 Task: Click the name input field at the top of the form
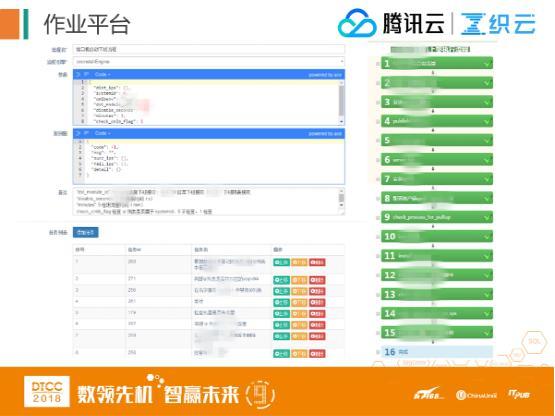pos(208,50)
